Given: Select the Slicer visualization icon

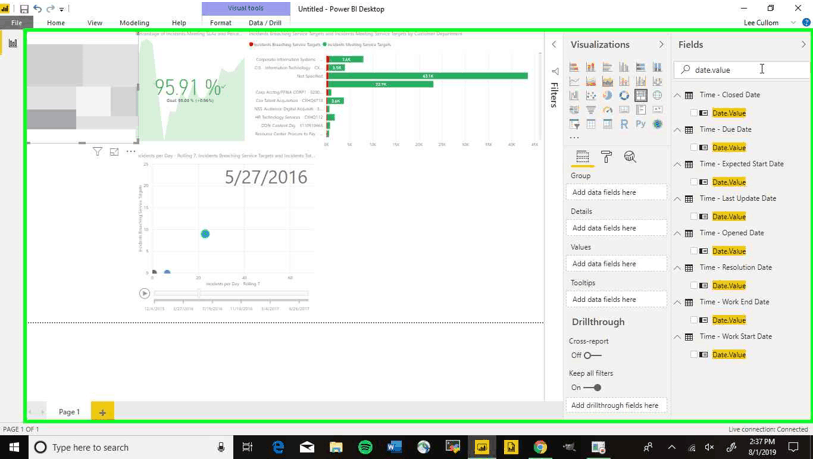Looking at the screenshot, I should (x=574, y=124).
